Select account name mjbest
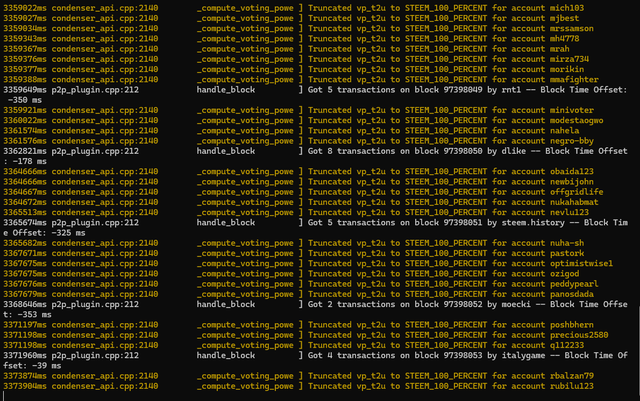 564,18
